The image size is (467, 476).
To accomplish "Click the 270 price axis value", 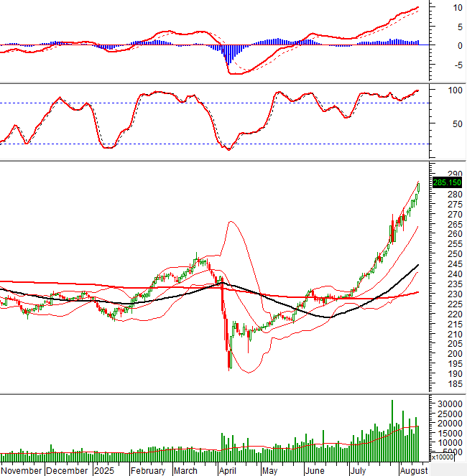I will tap(455, 215).
